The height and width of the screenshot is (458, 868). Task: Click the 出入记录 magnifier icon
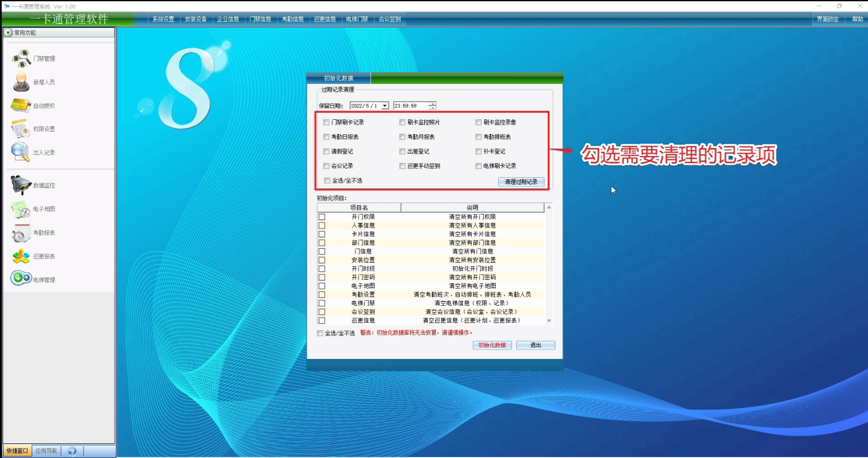(20, 152)
